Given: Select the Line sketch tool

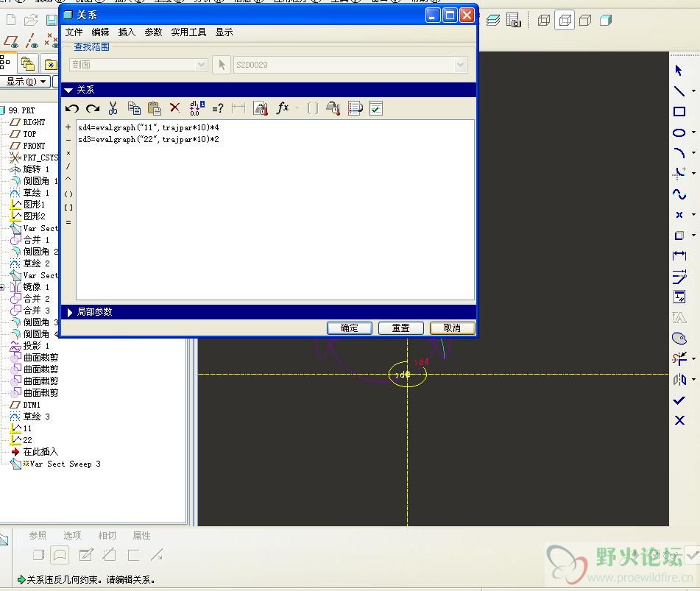Looking at the screenshot, I should click(x=679, y=91).
